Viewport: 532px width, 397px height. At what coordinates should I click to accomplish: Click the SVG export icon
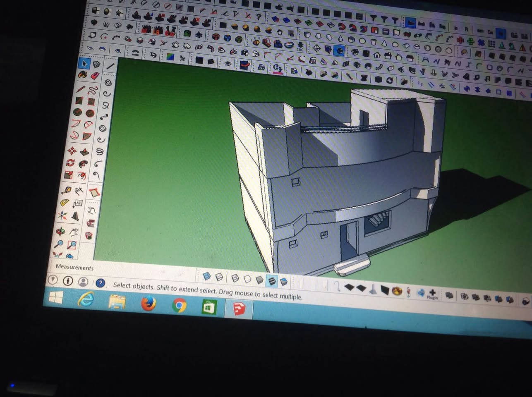pyautogui.click(x=300, y=46)
